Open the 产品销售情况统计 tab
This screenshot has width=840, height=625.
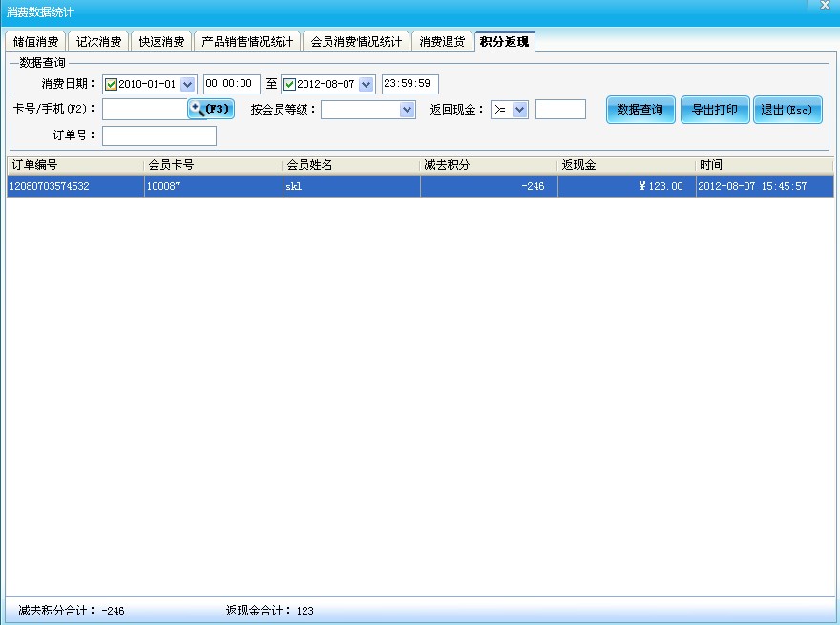248,41
